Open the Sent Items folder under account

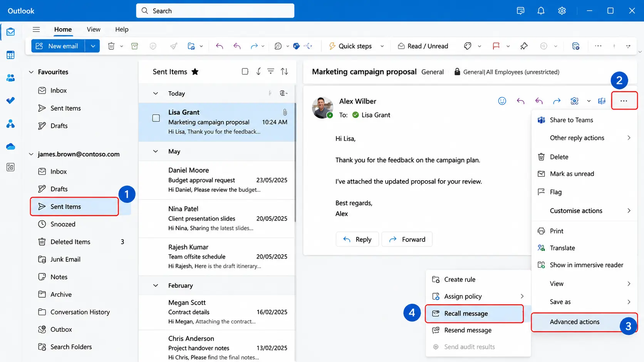point(74,206)
